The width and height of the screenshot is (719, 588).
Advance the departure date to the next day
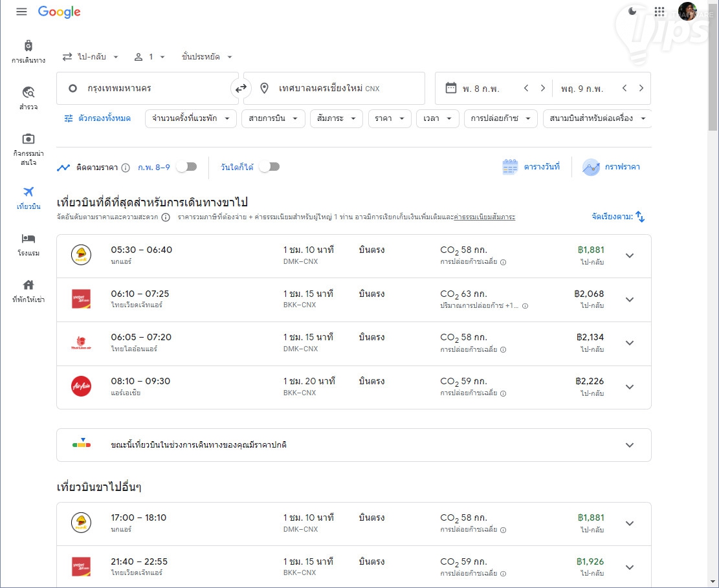[542, 89]
